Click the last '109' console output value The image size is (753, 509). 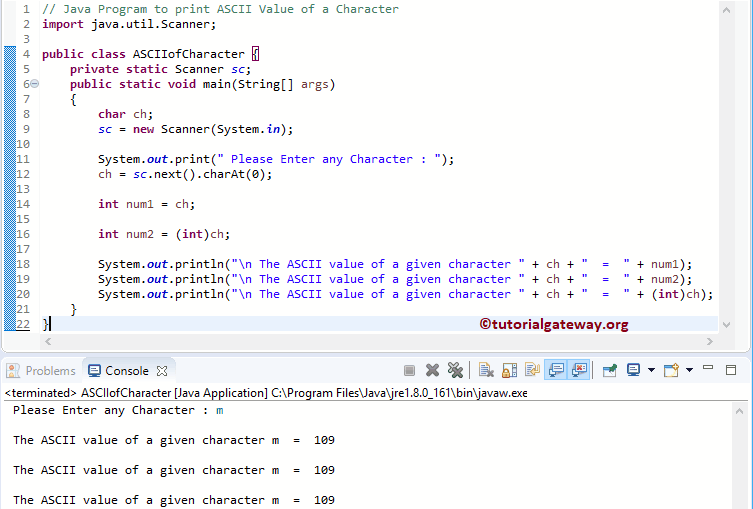click(324, 500)
